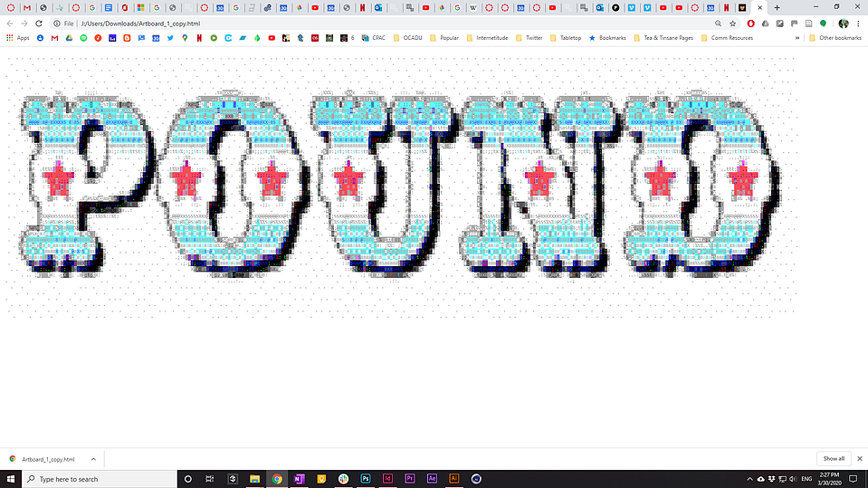868x488 pixels.
Task: Expand the Comm Resources folder
Action: pyautogui.click(x=727, y=38)
